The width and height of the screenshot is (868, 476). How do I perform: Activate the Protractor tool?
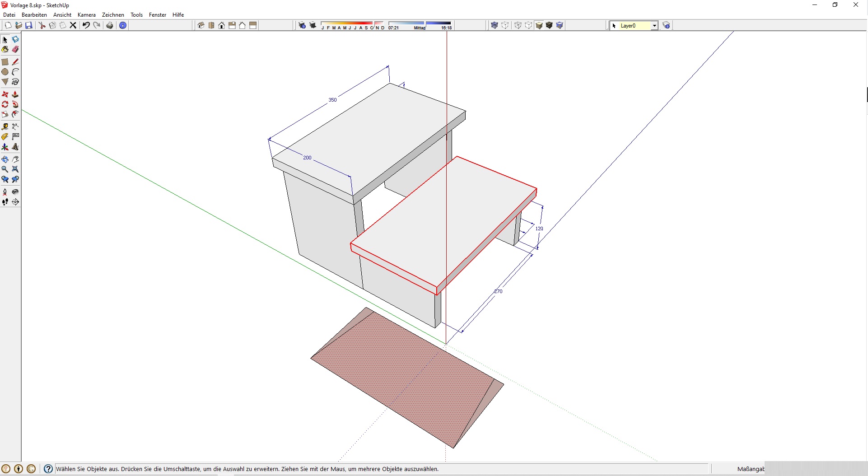point(5,137)
